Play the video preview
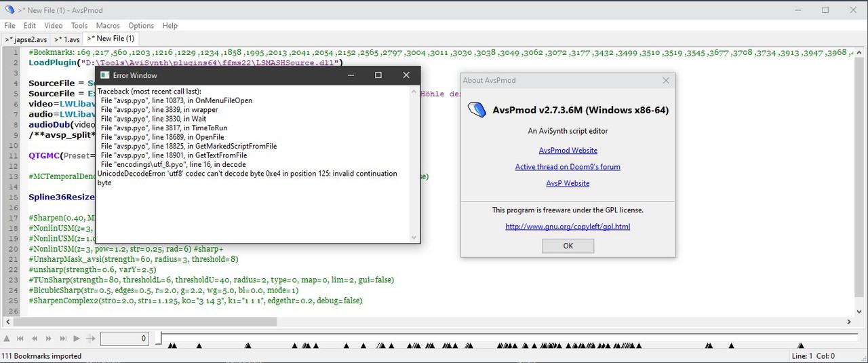The width and height of the screenshot is (868, 363). point(76,338)
